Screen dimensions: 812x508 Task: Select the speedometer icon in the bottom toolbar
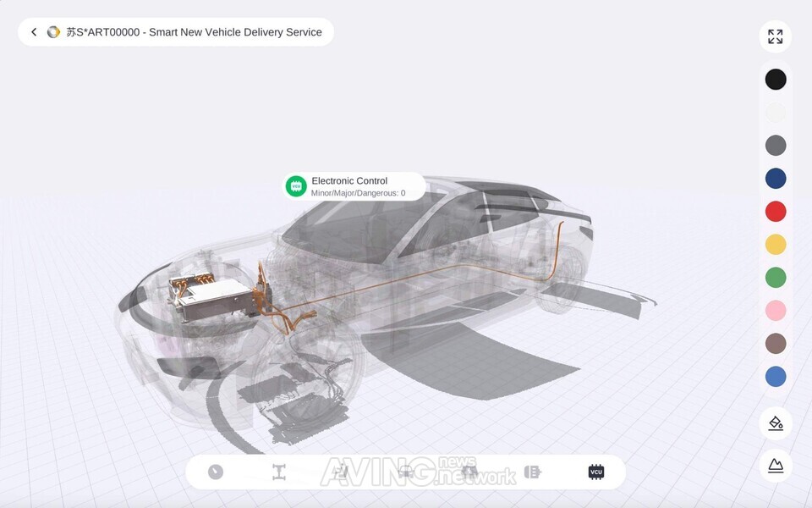pyautogui.click(x=215, y=472)
